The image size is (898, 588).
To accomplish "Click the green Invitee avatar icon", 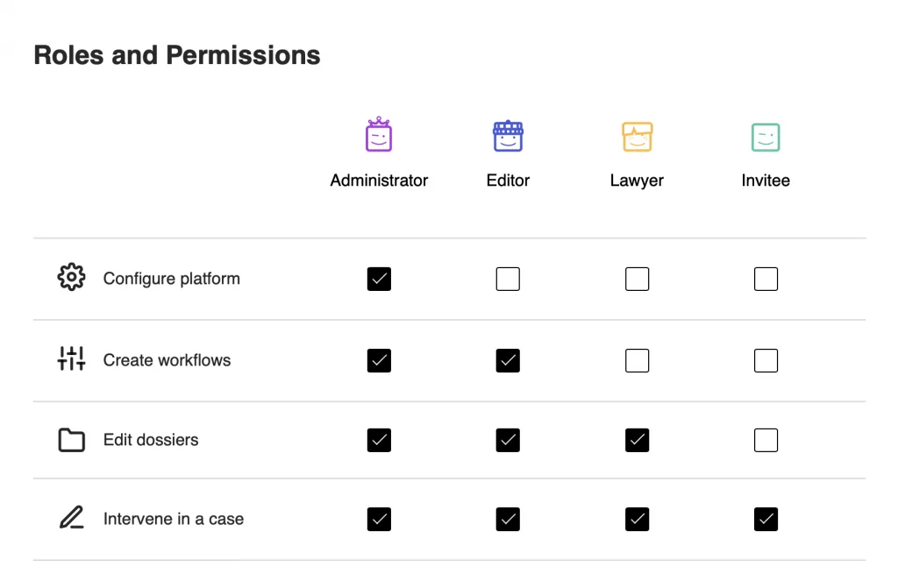I will tap(766, 138).
